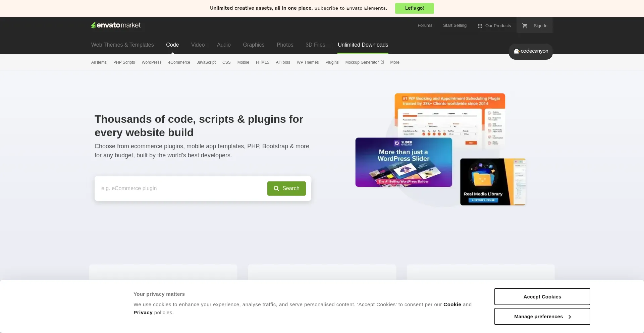Screen dimensions: 644x333
Task: Focus the eCommerce plugin search field
Action: coord(181,188)
